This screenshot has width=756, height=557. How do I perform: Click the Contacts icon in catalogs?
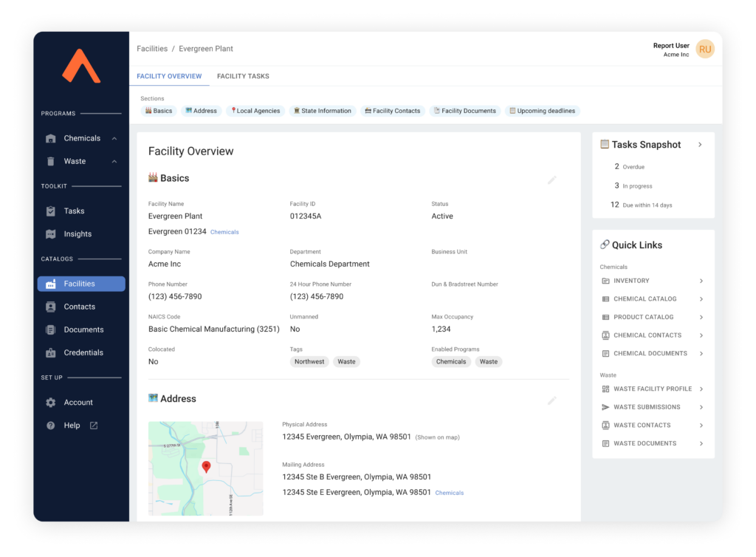(51, 307)
